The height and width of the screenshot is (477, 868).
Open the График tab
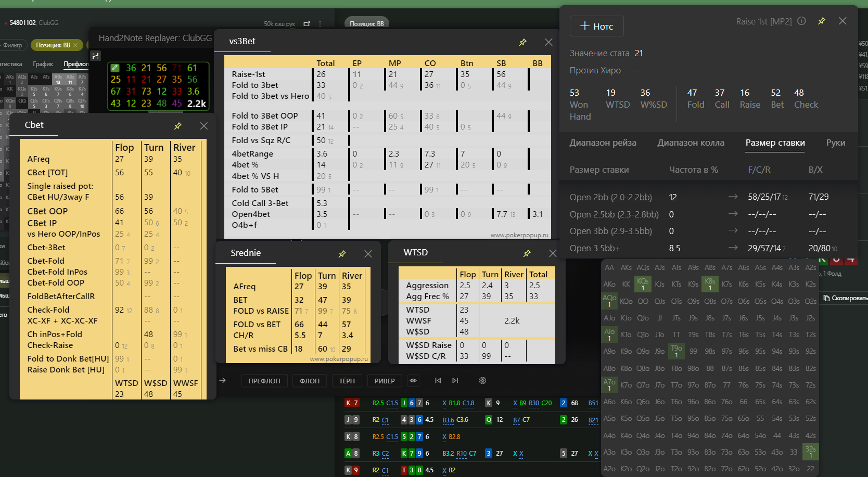coord(43,64)
